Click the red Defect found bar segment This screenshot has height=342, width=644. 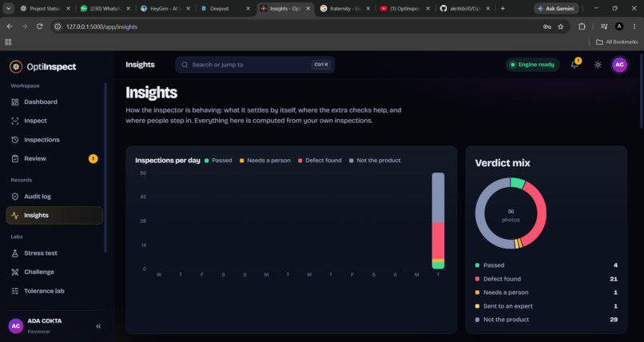(x=438, y=241)
